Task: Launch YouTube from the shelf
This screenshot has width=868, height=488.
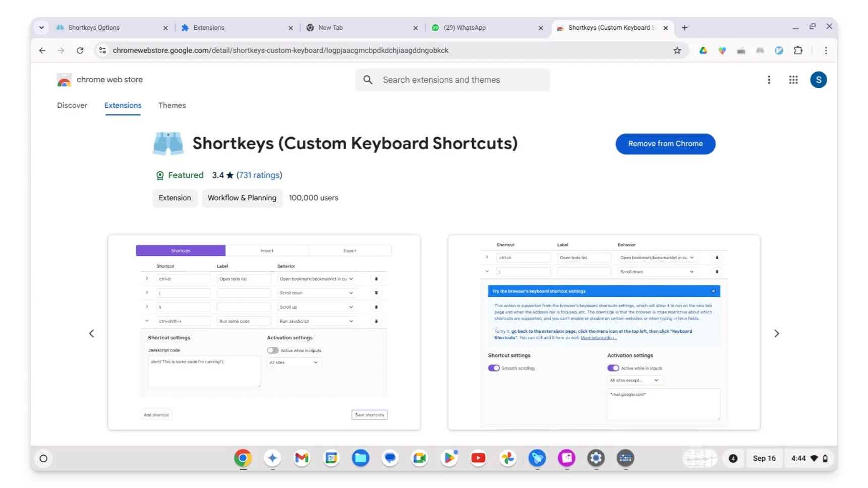Action: point(478,458)
